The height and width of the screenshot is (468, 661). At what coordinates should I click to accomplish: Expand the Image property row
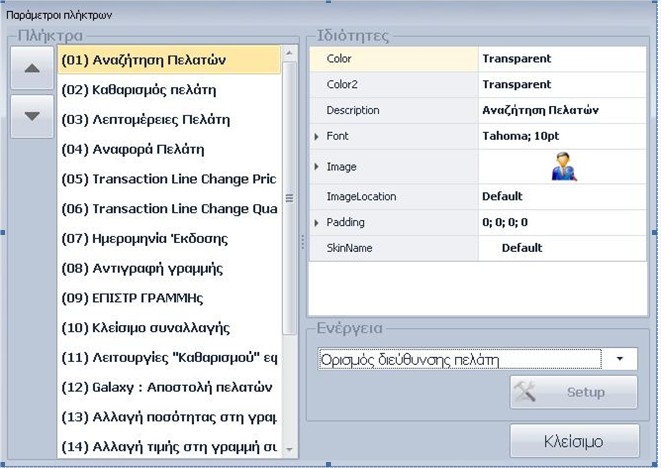pyautogui.click(x=317, y=167)
